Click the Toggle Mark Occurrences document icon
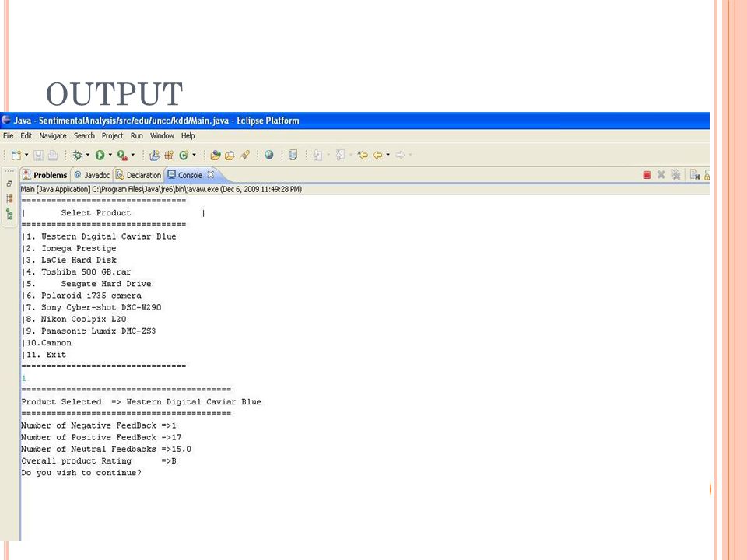The width and height of the screenshot is (747, 560). click(x=293, y=155)
